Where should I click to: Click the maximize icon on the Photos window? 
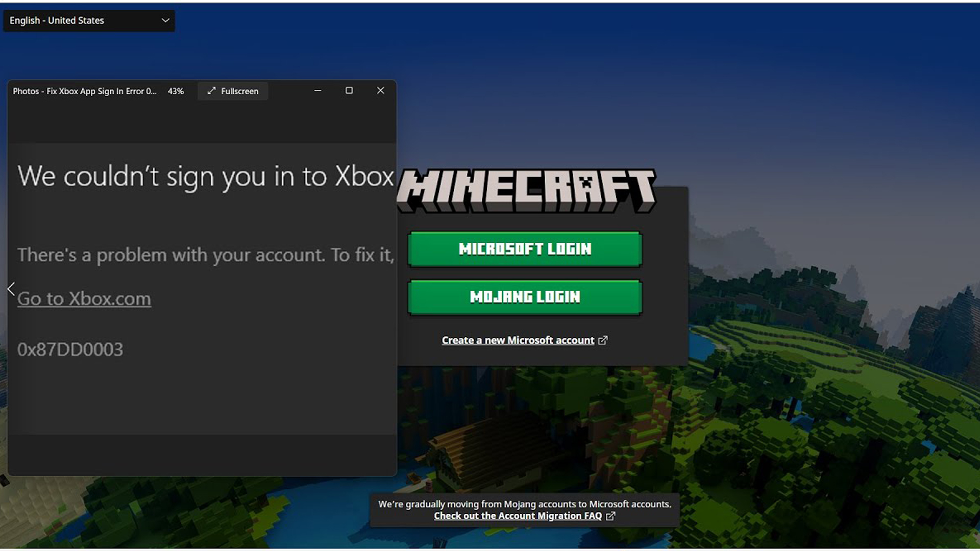(x=349, y=90)
